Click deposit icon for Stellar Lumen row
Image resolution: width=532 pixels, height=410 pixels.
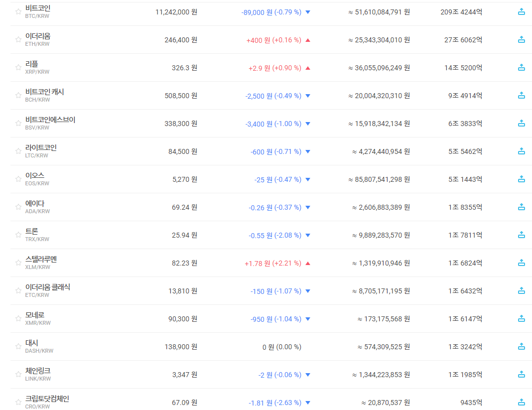522,263
